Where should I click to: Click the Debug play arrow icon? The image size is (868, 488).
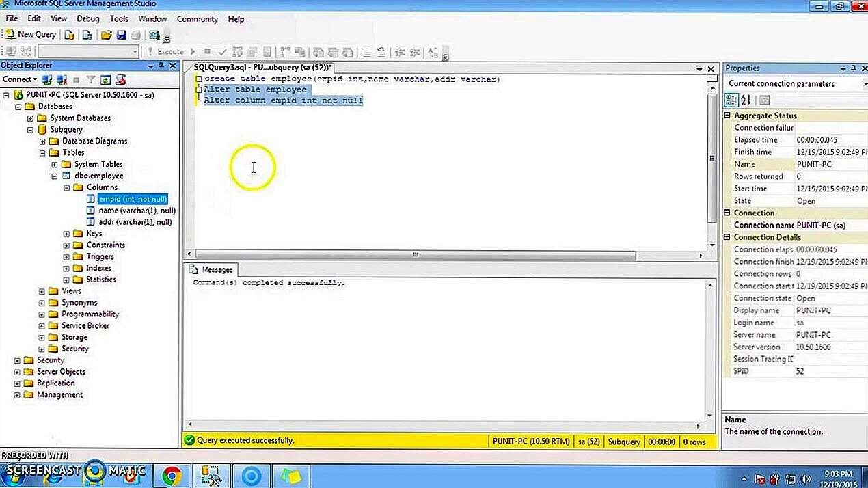(x=193, y=51)
